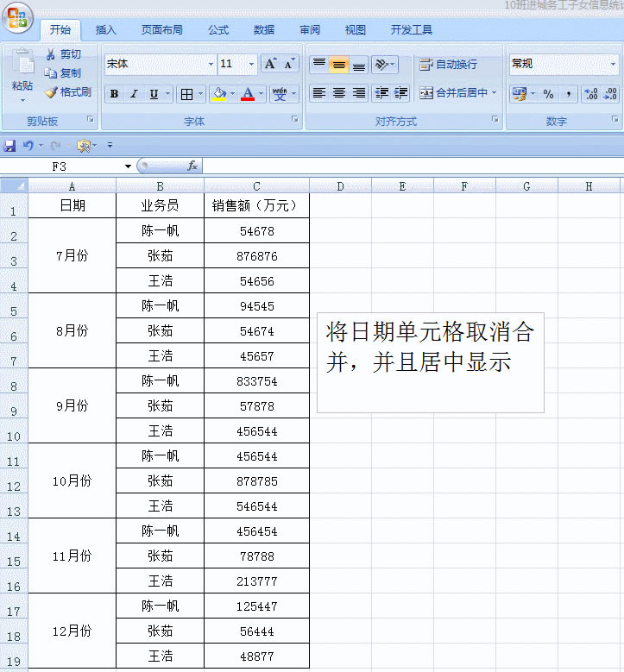
Task: Switch to the 数据 tab
Action: 264,30
